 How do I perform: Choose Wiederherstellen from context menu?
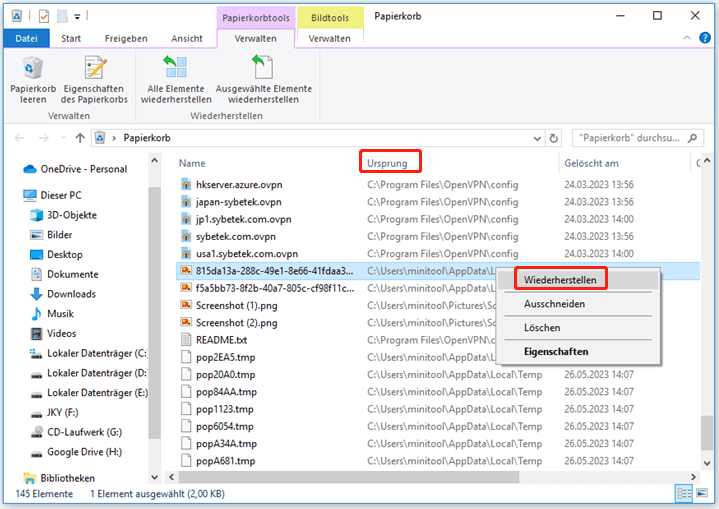click(x=578, y=280)
